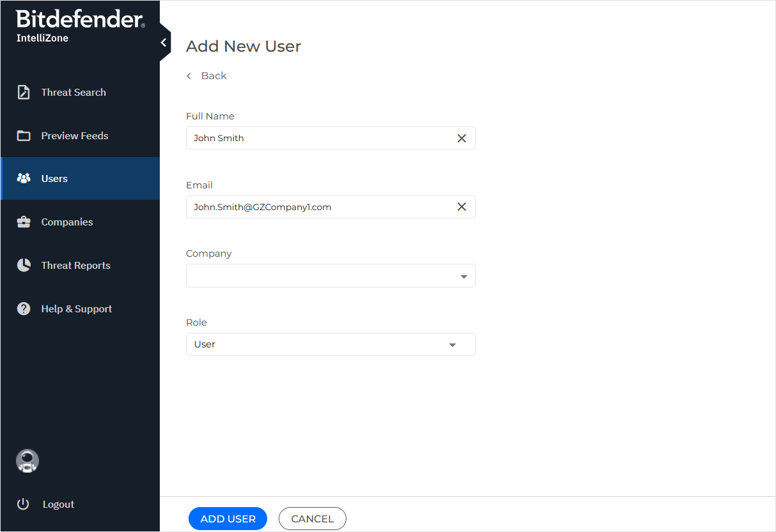Open Threat Reports from the sidebar

[75, 266]
